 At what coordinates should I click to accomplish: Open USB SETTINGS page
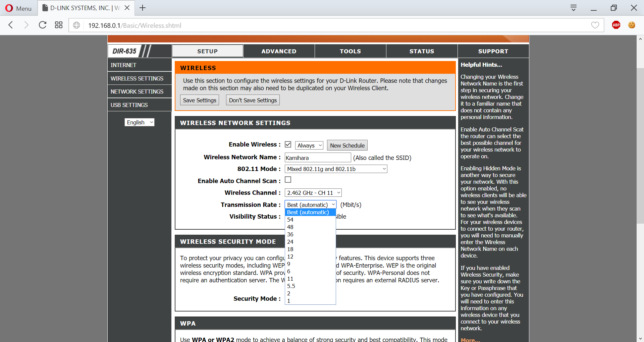(x=140, y=105)
